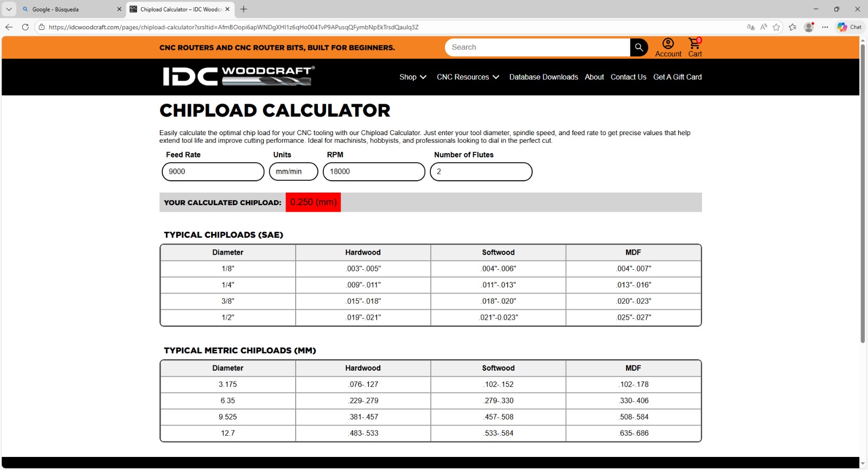Click the page vertical scrollbar thumb

pyautogui.click(x=863, y=193)
